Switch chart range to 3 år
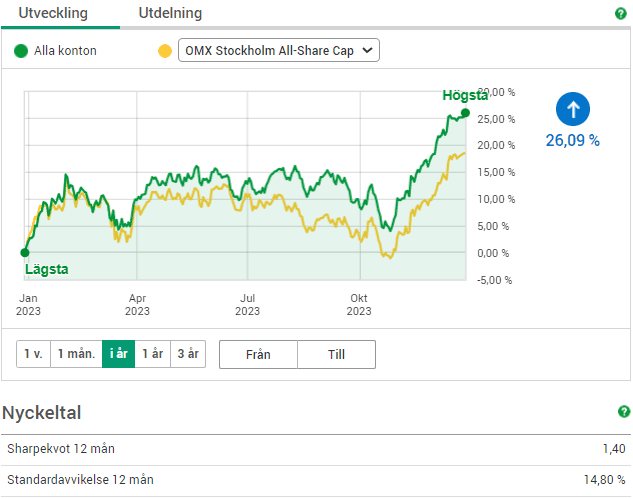This screenshot has width=633, height=499. tap(187, 354)
